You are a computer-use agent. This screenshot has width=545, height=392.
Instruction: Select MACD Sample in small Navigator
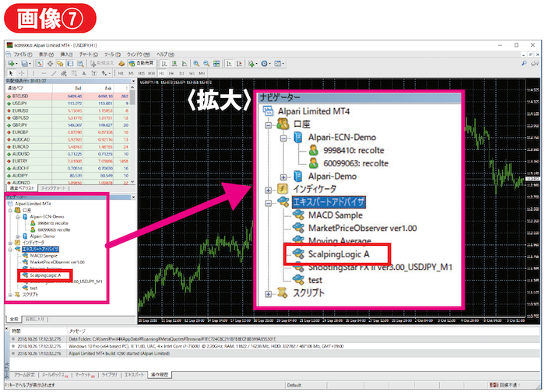coord(44,256)
